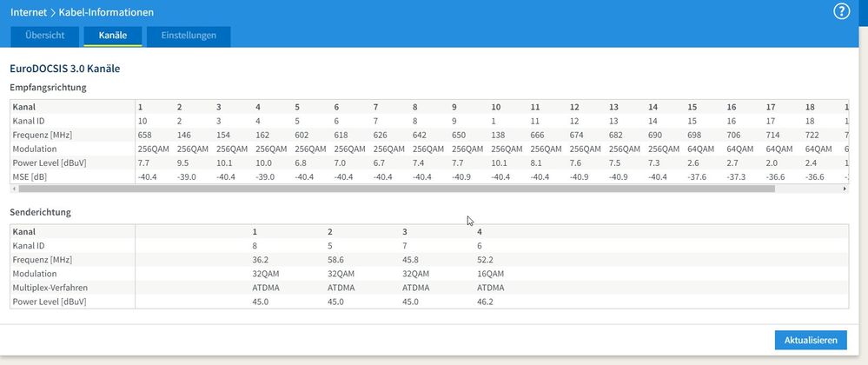Select the Kanäle tab
The height and width of the screenshot is (365, 868).
click(113, 36)
